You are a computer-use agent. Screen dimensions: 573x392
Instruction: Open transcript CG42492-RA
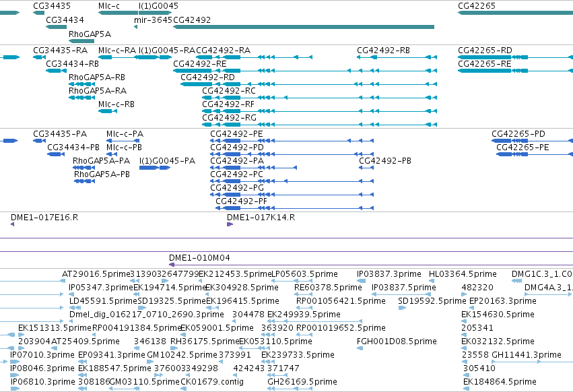coord(224,50)
